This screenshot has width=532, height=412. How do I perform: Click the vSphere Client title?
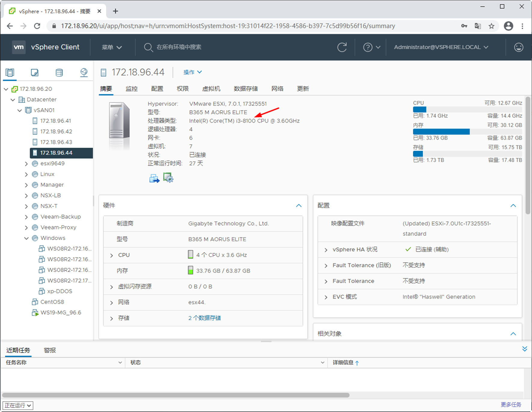55,47
